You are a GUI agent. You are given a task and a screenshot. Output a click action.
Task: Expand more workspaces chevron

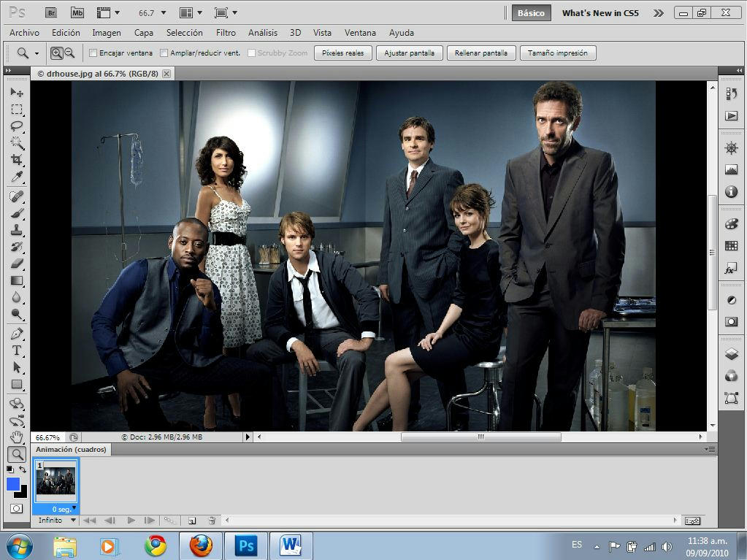(x=659, y=13)
